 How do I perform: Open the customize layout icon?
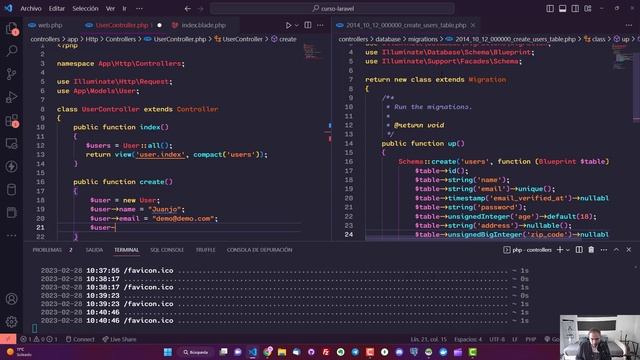point(588,9)
